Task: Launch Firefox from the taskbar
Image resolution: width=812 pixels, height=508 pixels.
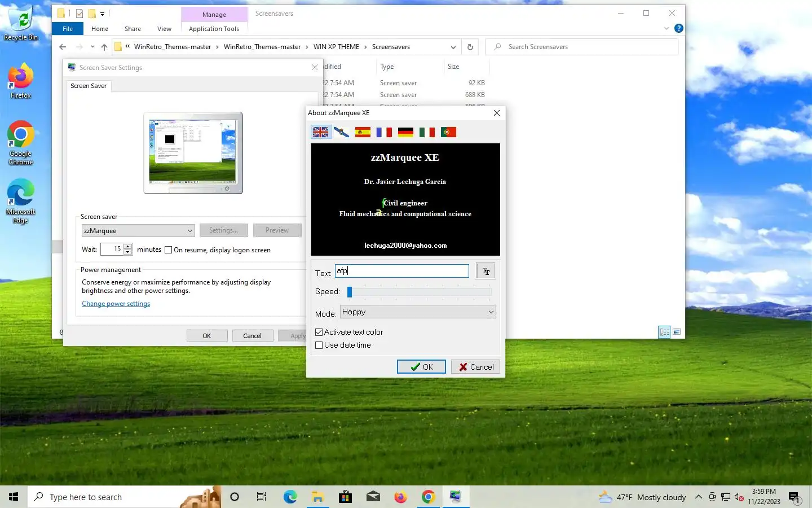Action: [x=400, y=497]
